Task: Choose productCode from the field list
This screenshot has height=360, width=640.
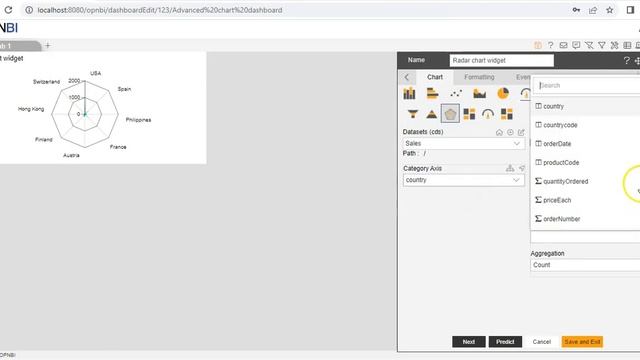Action: (x=585, y=162)
